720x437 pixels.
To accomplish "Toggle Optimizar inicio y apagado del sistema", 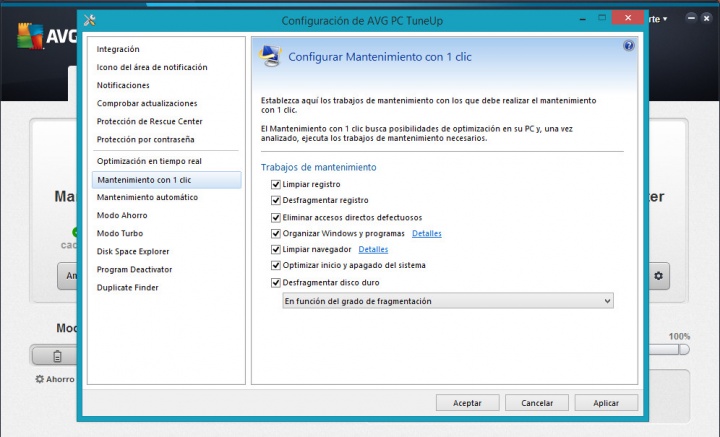I will coord(276,265).
